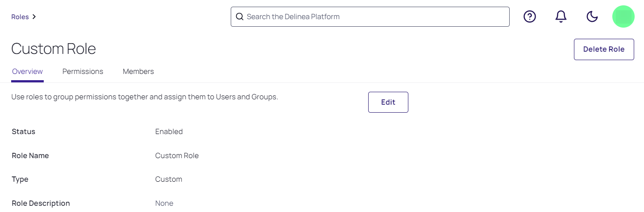Click the Type value Custom
Image resolution: width=644 pixels, height=212 pixels.
tap(169, 179)
